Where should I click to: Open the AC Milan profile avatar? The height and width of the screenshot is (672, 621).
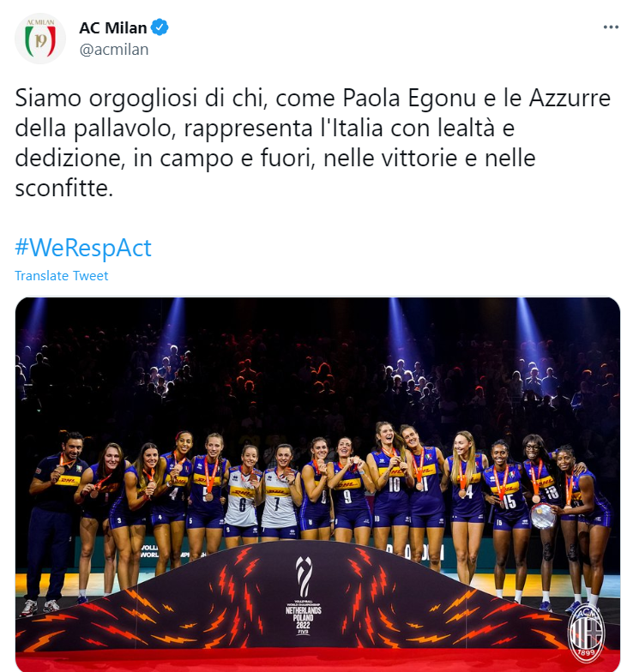pos(39,38)
